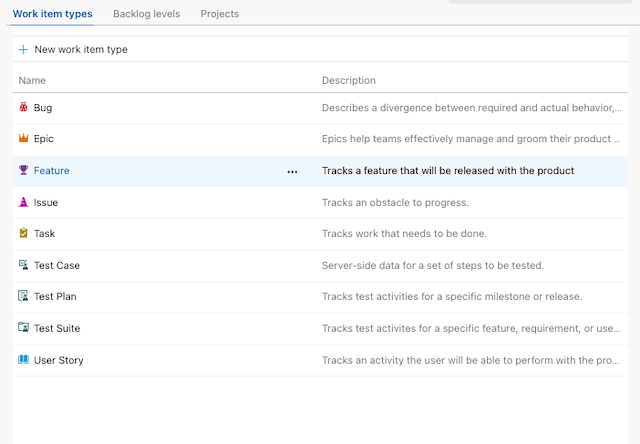Click the Test Suite icon
Screen dimensions: 640x444
point(24,329)
